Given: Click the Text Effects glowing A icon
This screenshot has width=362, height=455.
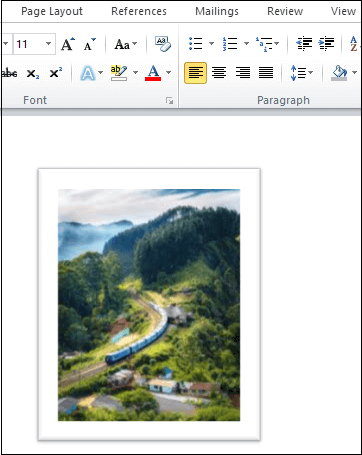Looking at the screenshot, I should pyautogui.click(x=88, y=73).
